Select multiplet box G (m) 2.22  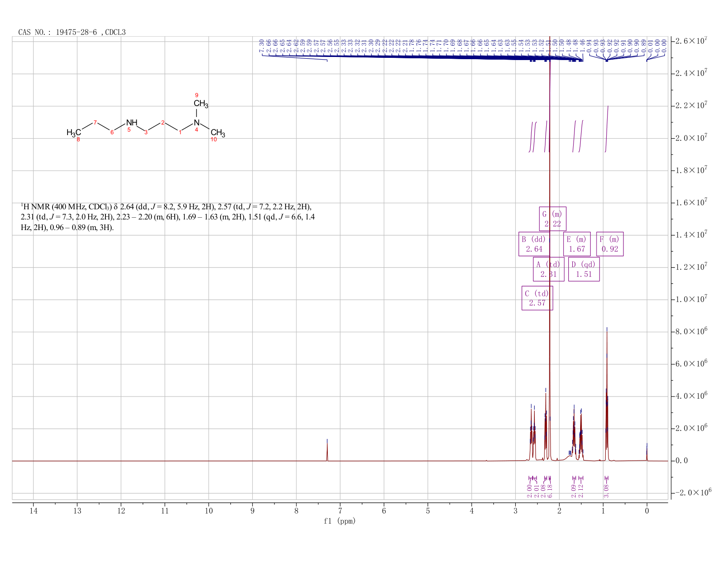(x=552, y=219)
